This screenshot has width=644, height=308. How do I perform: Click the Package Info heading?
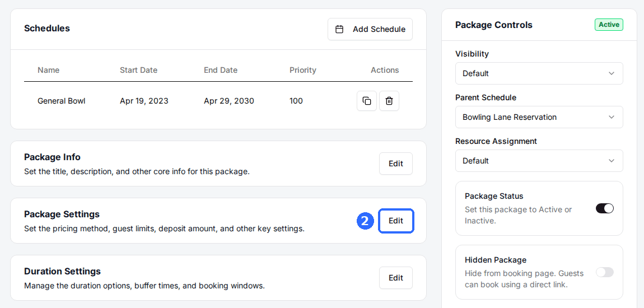click(x=52, y=157)
